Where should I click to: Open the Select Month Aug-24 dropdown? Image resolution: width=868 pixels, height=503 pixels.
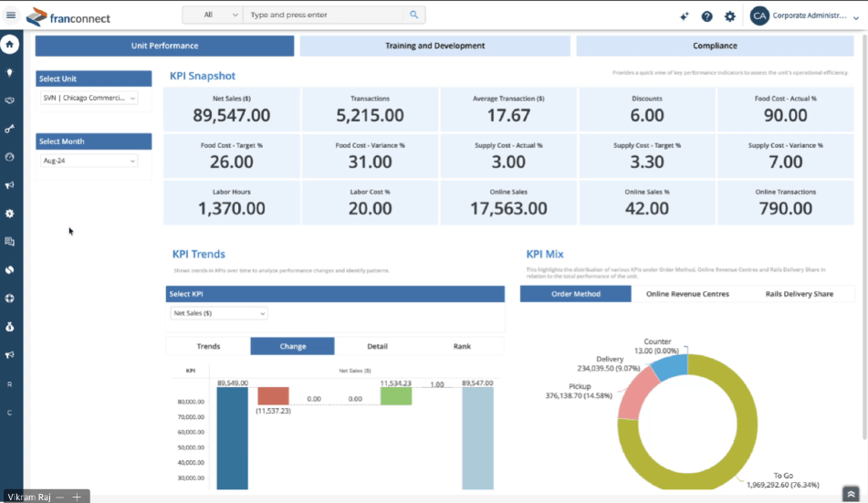pyautogui.click(x=89, y=161)
